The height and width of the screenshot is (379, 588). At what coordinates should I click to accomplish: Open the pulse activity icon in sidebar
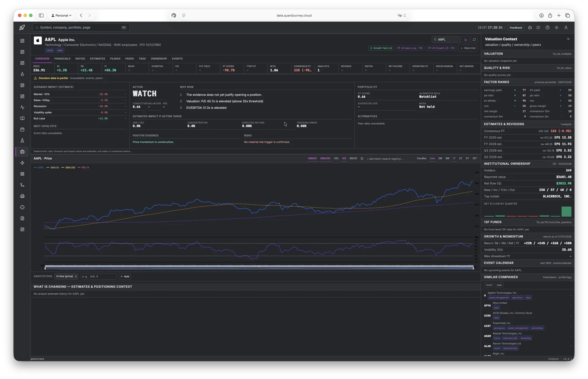22,107
